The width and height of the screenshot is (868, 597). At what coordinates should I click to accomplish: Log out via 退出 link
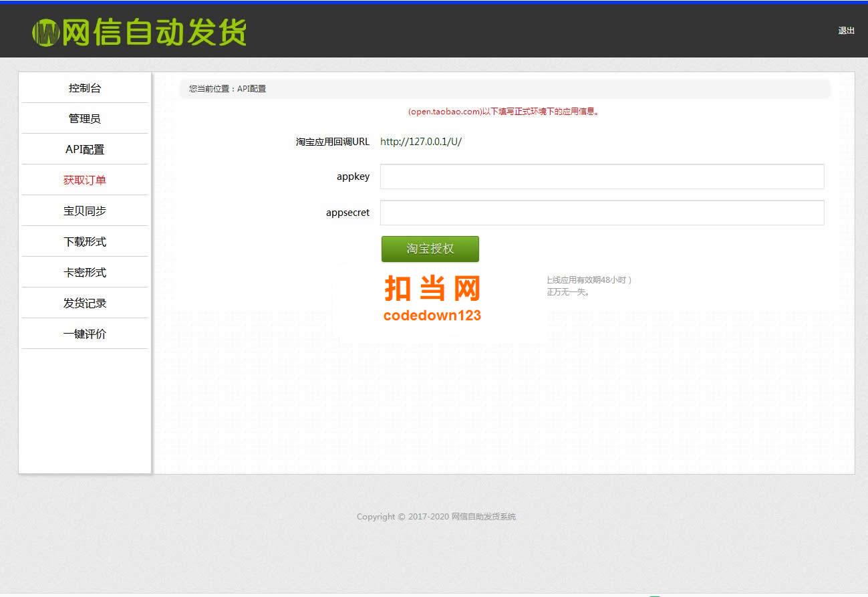click(846, 31)
